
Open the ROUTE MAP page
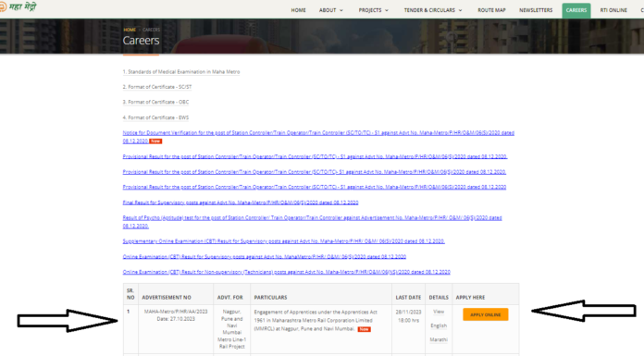pos(491,10)
